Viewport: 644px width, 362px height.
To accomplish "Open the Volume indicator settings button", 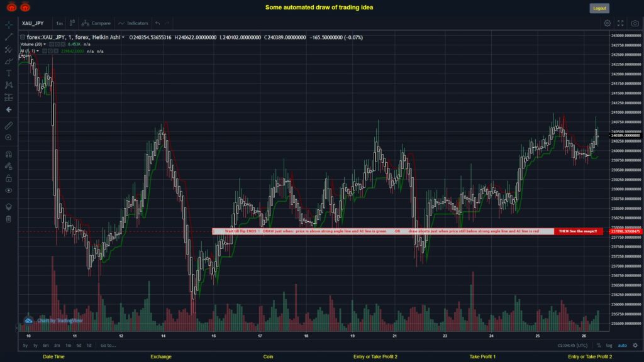I will pos(57,45).
